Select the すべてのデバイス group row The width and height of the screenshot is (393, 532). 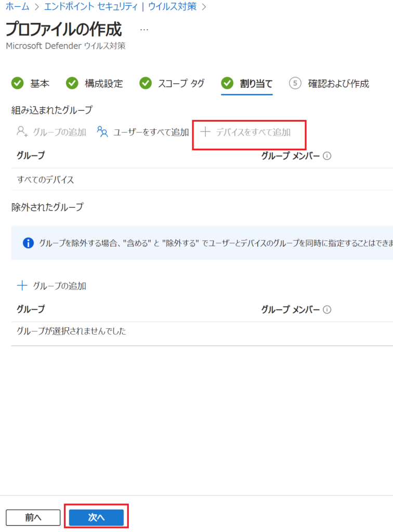(x=45, y=180)
